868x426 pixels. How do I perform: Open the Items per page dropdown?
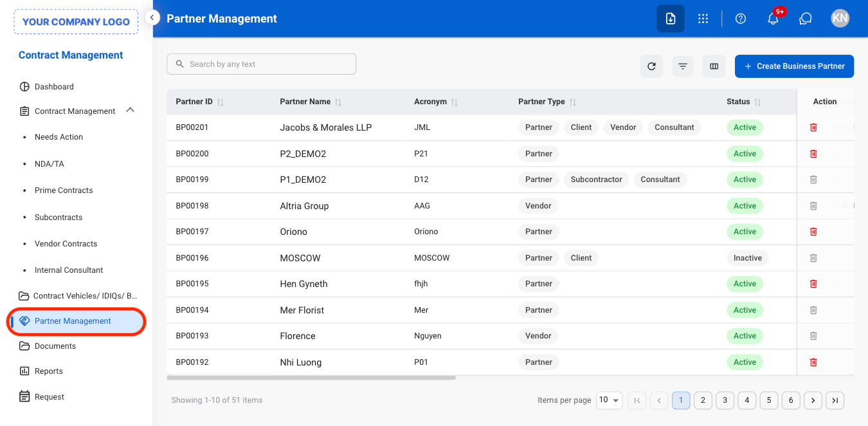click(609, 400)
